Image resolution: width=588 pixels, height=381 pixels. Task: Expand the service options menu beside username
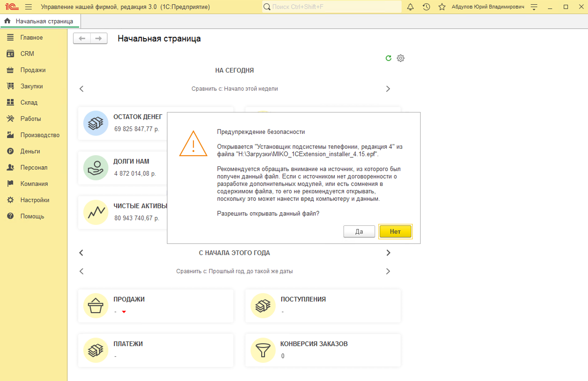[534, 7]
